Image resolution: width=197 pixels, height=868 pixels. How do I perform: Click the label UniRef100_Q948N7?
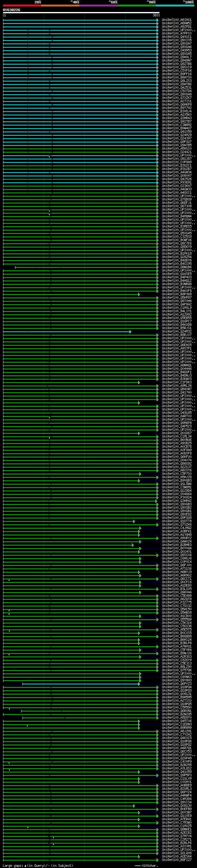tap(176, 60)
